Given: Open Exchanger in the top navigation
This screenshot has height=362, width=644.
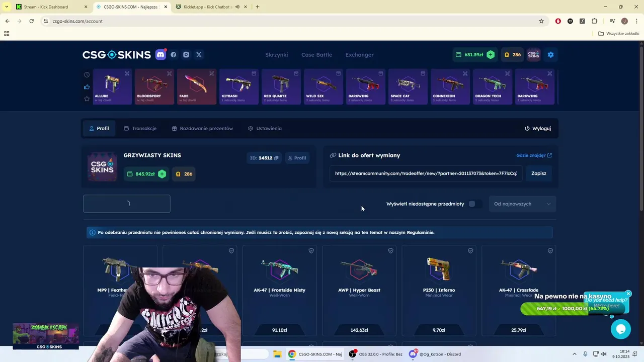Looking at the screenshot, I should tap(359, 55).
